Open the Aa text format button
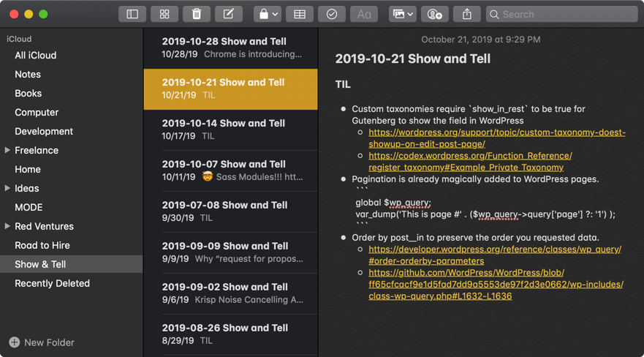Screen dimensions: 644x357 pos(364,15)
